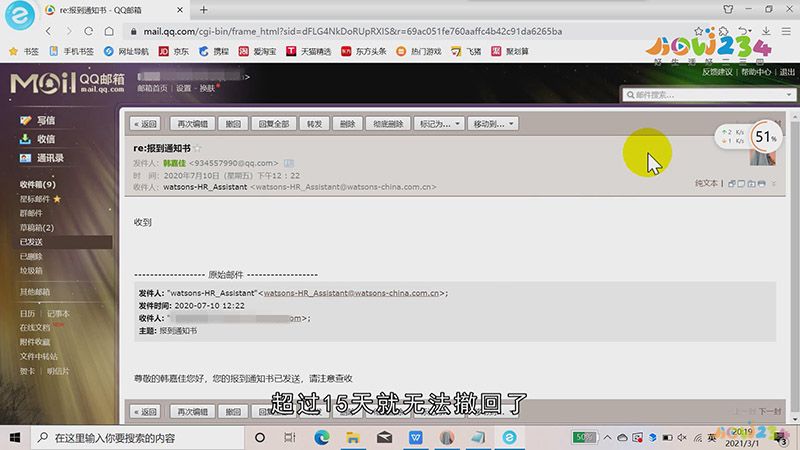The width and height of the screenshot is (800, 450).
Task: Open the browser skin shirt icon
Action: (728, 9)
